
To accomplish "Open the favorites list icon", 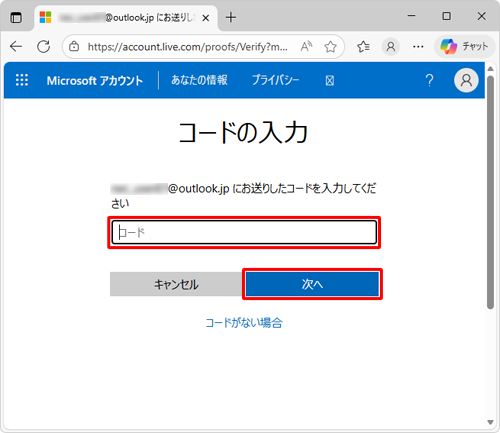I will pos(363,47).
